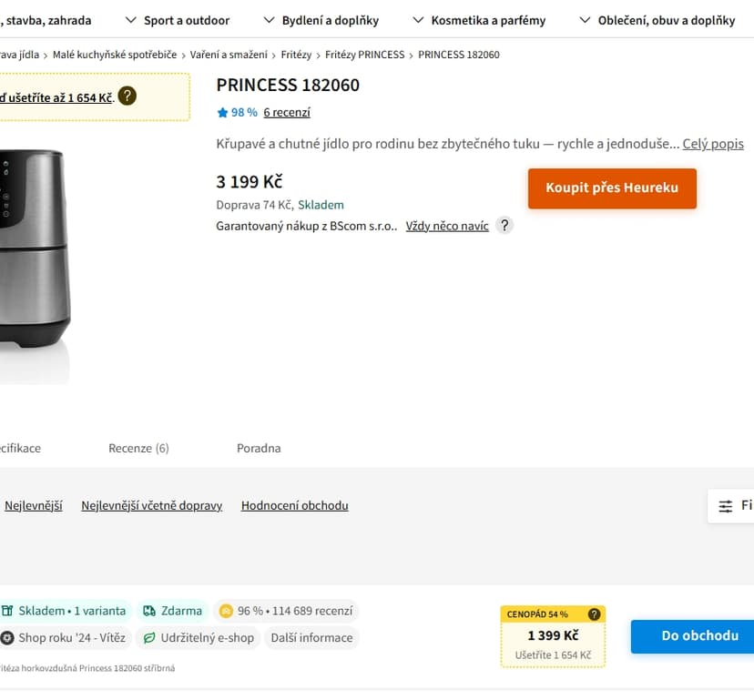Click the delivery icon next to 'Zdarma'
754x700 pixels.
[x=148, y=610]
